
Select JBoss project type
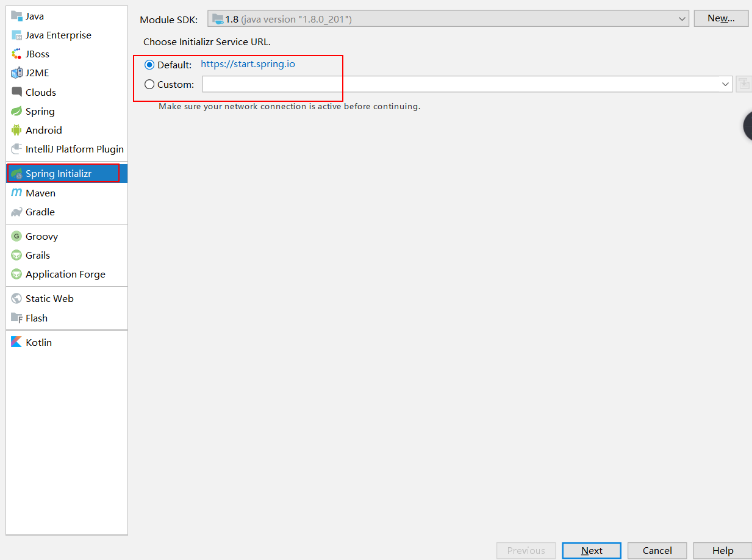(67, 54)
